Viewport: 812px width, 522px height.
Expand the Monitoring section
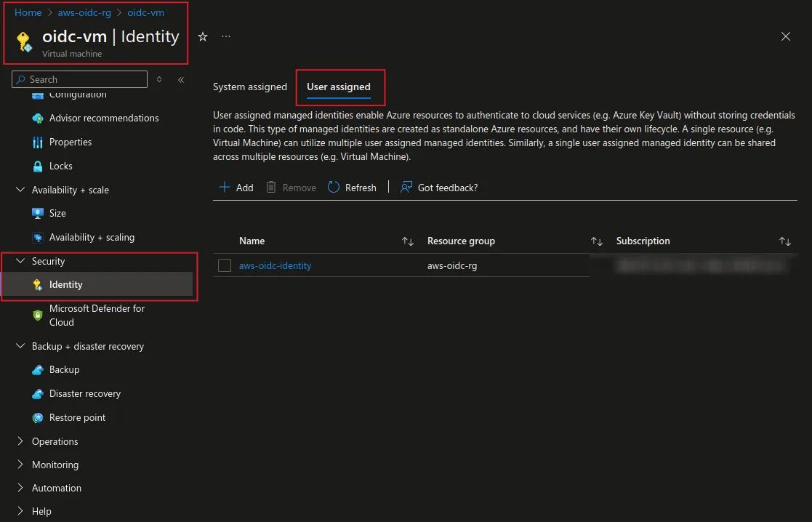click(x=20, y=465)
